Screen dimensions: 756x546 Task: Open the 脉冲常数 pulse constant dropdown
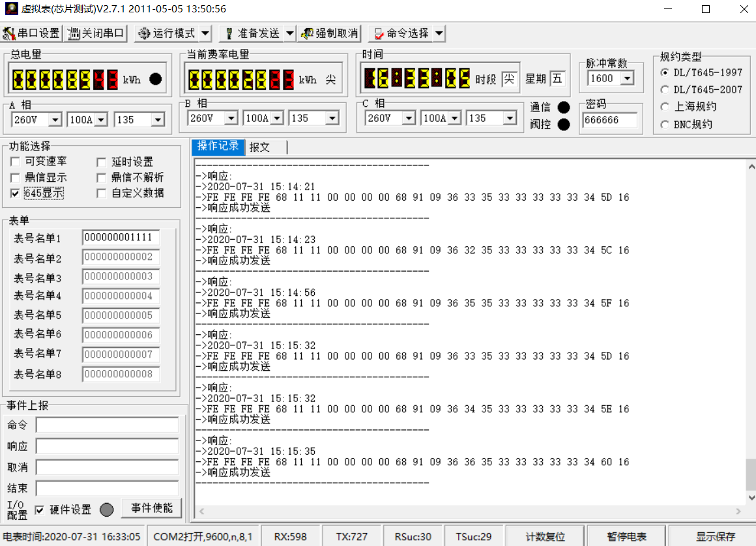628,78
